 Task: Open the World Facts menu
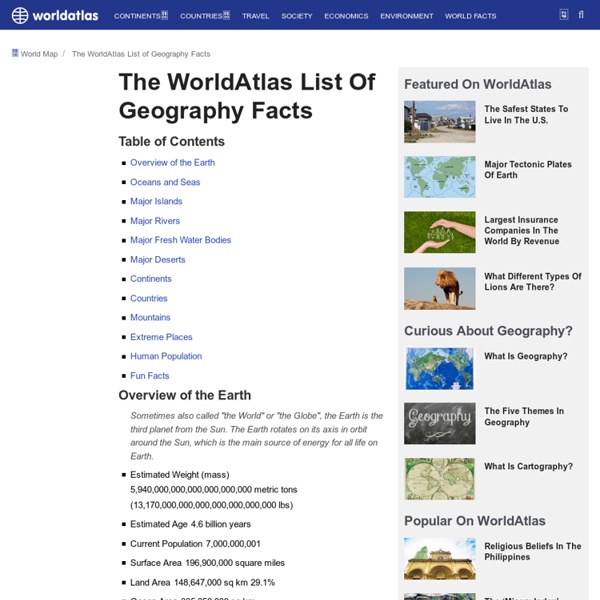(470, 16)
